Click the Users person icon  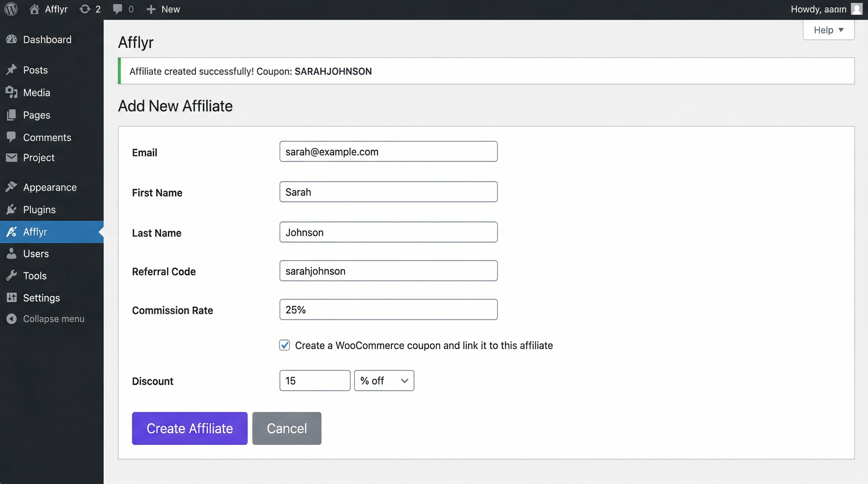click(x=11, y=253)
